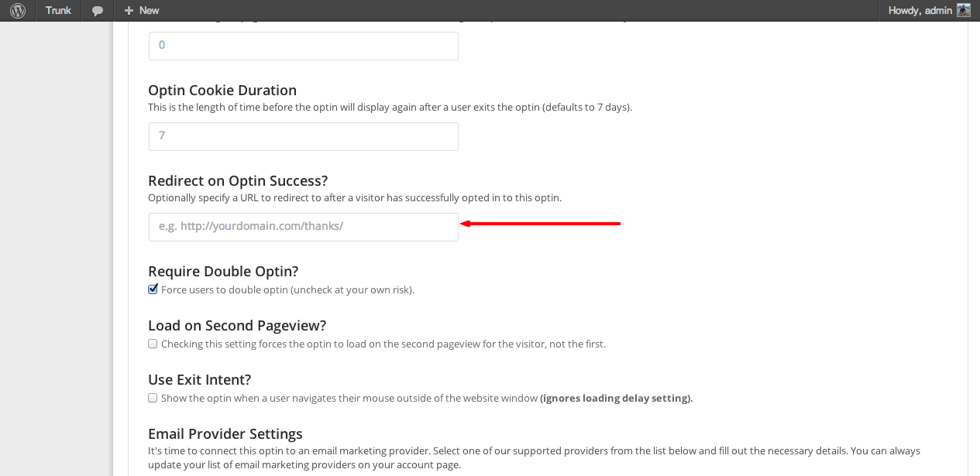Select the Optin Cookie Duration field showing 7

click(x=303, y=135)
